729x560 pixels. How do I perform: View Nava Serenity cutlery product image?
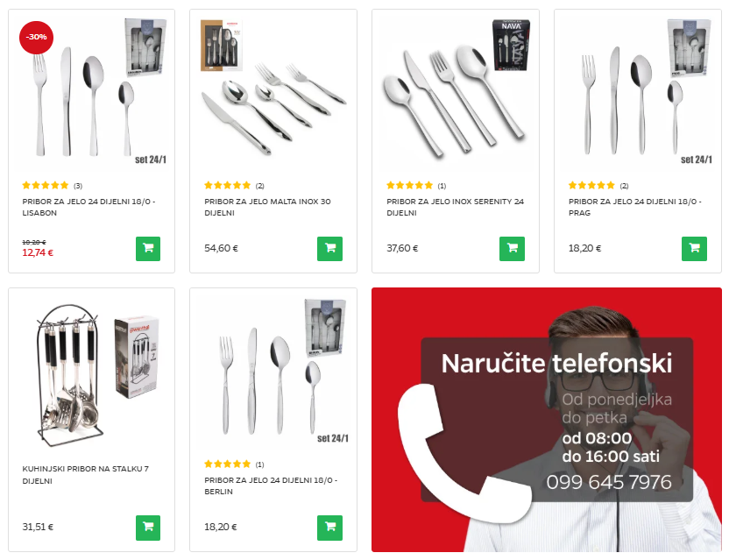coord(456,93)
